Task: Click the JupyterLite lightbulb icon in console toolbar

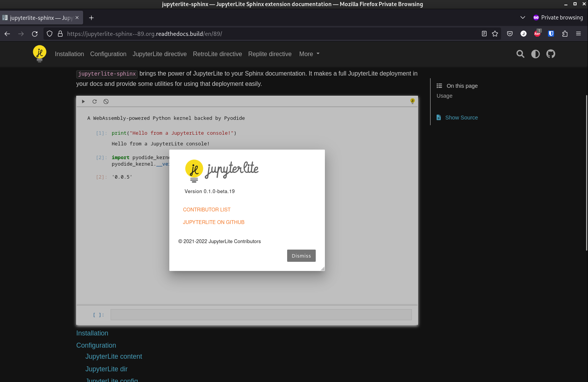Action: click(x=412, y=101)
